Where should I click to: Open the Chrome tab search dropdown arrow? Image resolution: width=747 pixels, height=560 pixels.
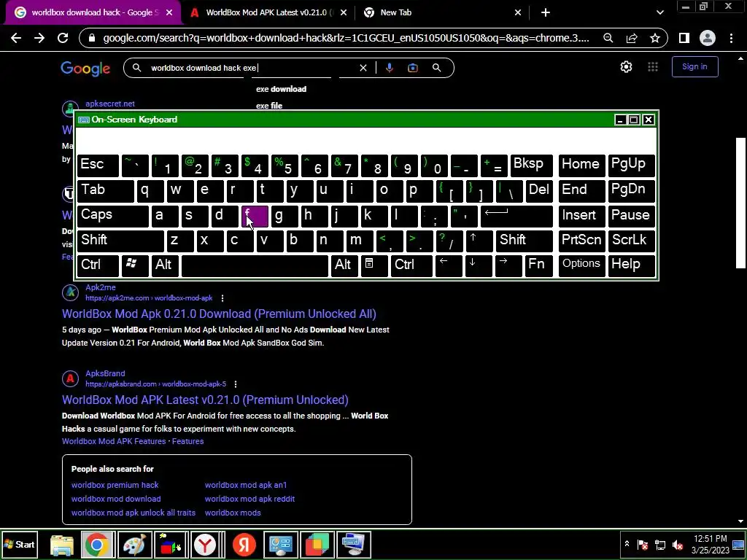tap(659, 13)
